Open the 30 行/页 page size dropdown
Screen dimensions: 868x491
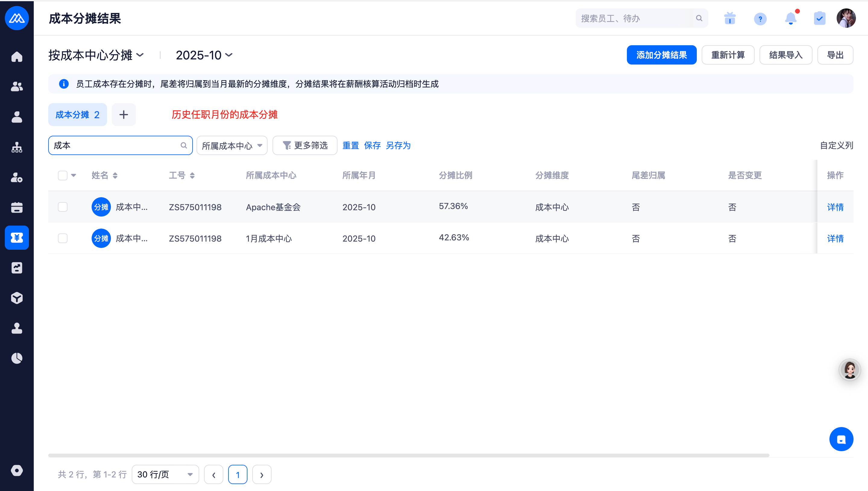165,474
